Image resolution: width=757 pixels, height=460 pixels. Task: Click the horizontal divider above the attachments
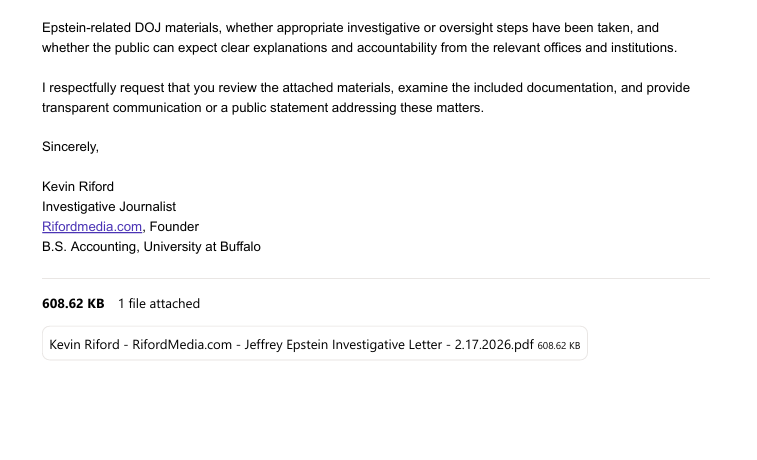pyautogui.click(x=375, y=278)
